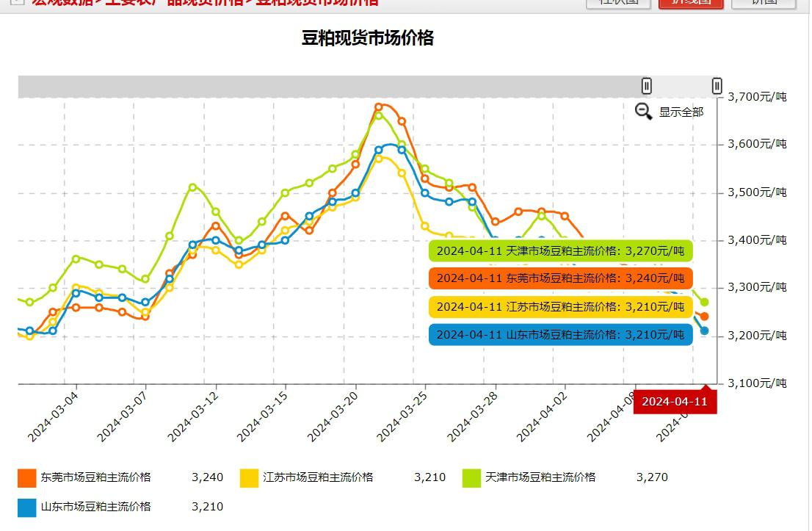The height and width of the screenshot is (531, 812).
Task: Toggle the 东莞市场豆粕主流价格 legend label
Action: 95,477
